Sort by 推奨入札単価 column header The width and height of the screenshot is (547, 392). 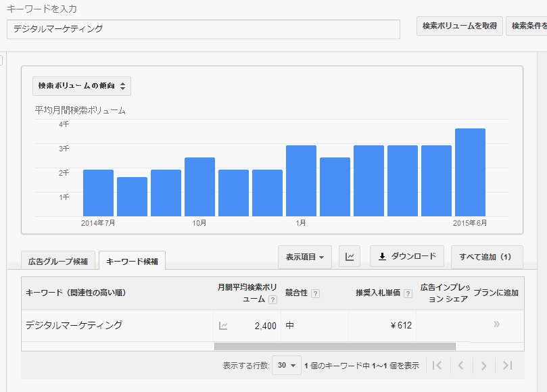point(378,293)
